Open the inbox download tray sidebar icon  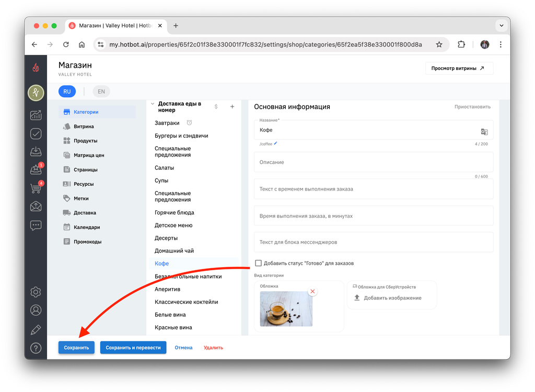(x=36, y=151)
